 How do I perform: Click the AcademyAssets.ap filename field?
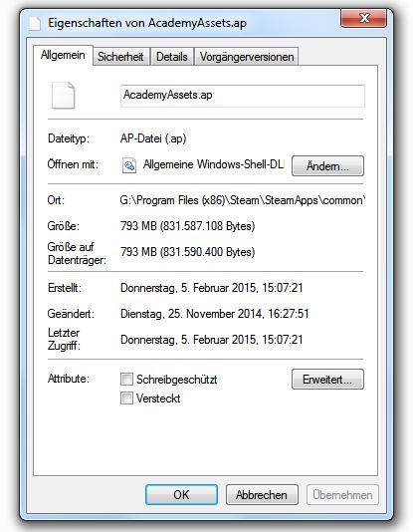[x=243, y=96]
